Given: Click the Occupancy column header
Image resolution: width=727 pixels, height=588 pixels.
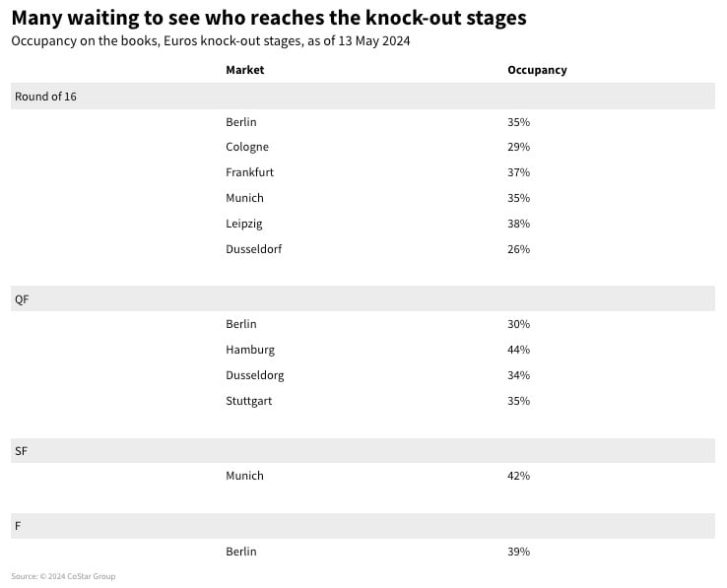Looking at the screenshot, I should click(537, 70).
